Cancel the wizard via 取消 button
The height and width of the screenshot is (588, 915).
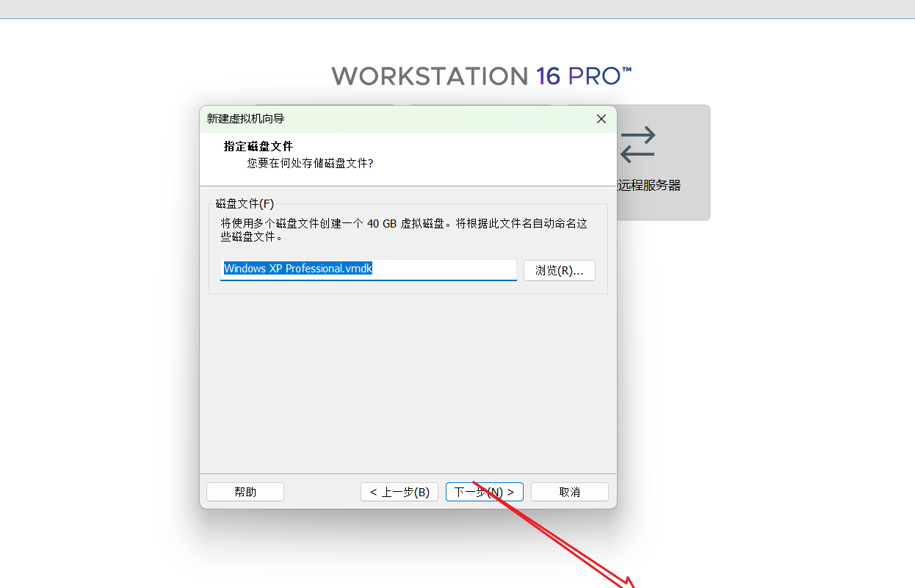pyautogui.click(x=569, y=492)
